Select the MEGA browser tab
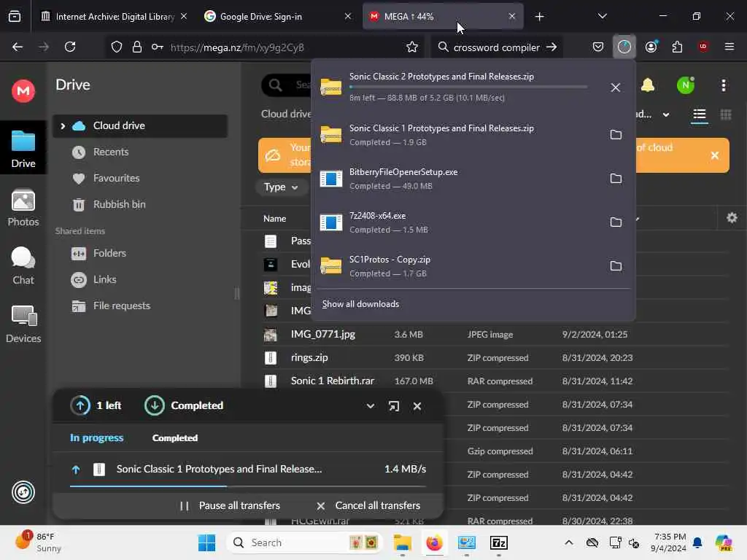 (x=443, y=17)
